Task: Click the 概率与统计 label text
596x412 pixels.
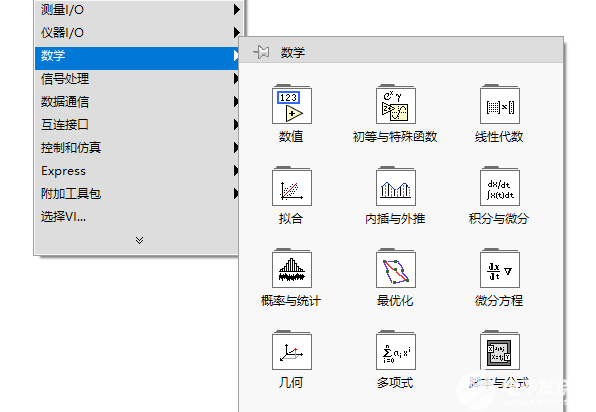Action: click(291, 301)
